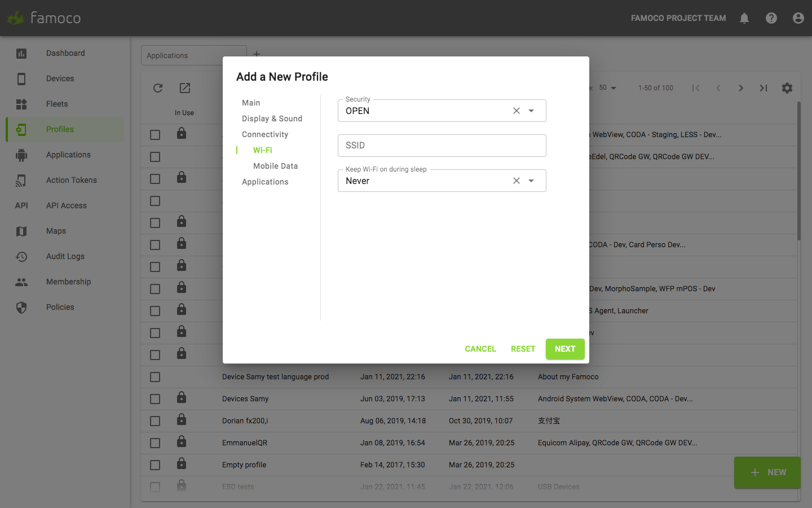Image resolution: width=812 pixels, height=508 pixels.
Task: Select Main section in profile dialog
Action: (x=251, y=103)
